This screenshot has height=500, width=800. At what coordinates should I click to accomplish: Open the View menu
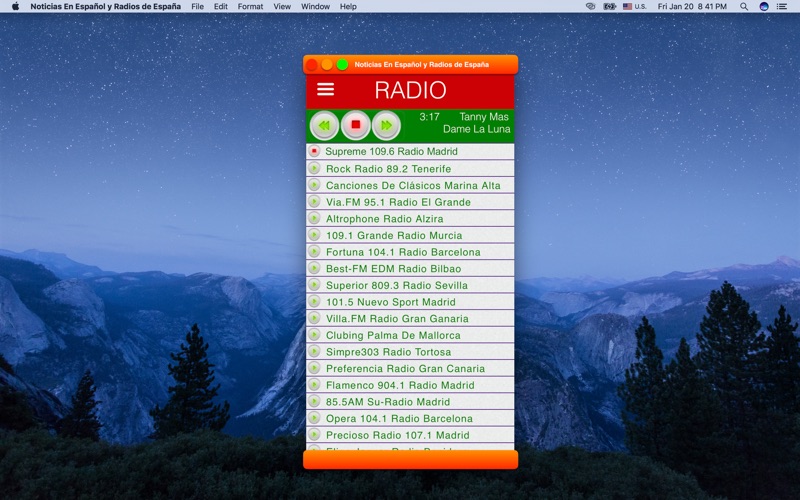click(x=282, y=7)
